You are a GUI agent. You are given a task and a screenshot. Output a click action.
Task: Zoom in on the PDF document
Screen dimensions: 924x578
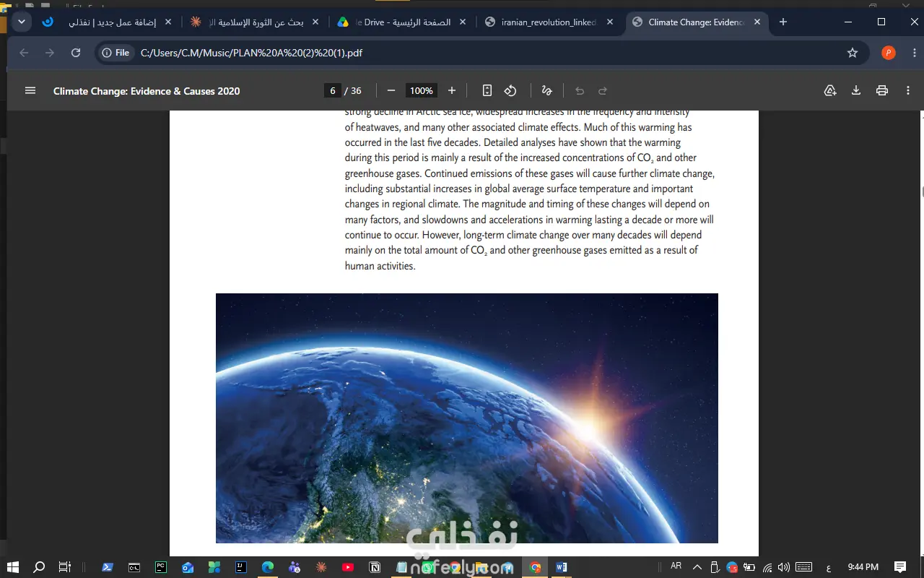(452, 90)
